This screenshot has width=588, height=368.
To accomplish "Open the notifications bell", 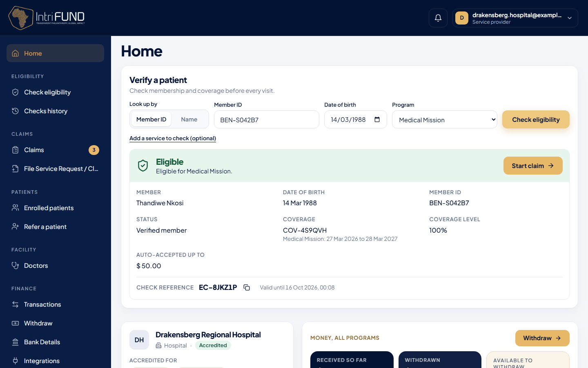I will point(438,18).
